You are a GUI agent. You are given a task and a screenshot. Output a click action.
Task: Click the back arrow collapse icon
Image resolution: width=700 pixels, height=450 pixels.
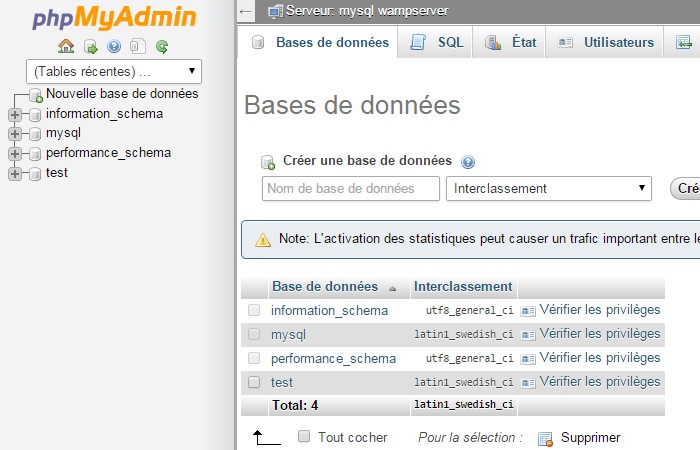pos(246,11)
